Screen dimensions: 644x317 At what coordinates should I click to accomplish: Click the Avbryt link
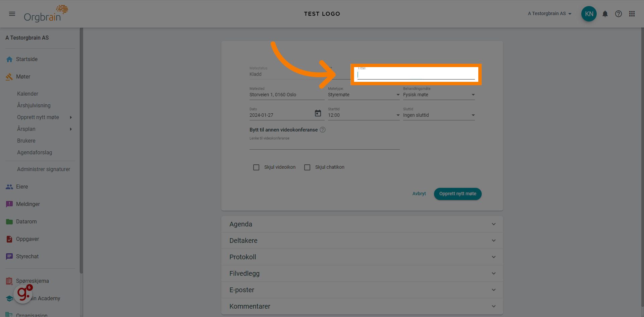tap(419, 194)
